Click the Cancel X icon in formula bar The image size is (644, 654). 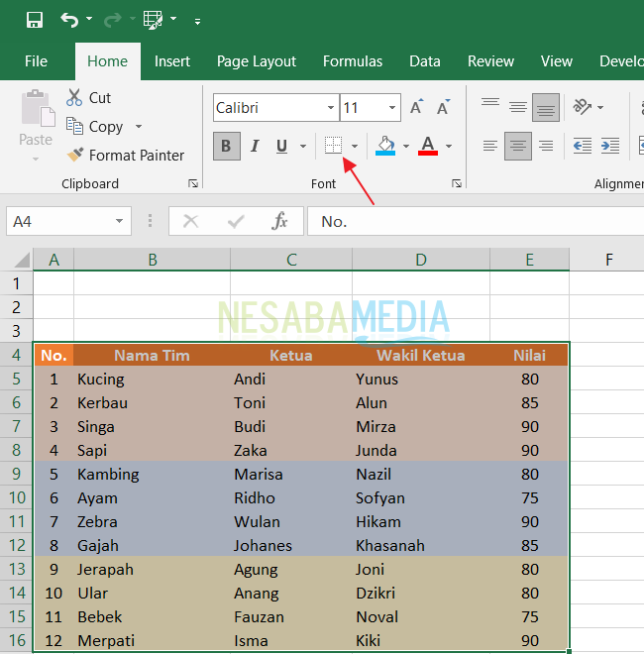coord(191,221)
